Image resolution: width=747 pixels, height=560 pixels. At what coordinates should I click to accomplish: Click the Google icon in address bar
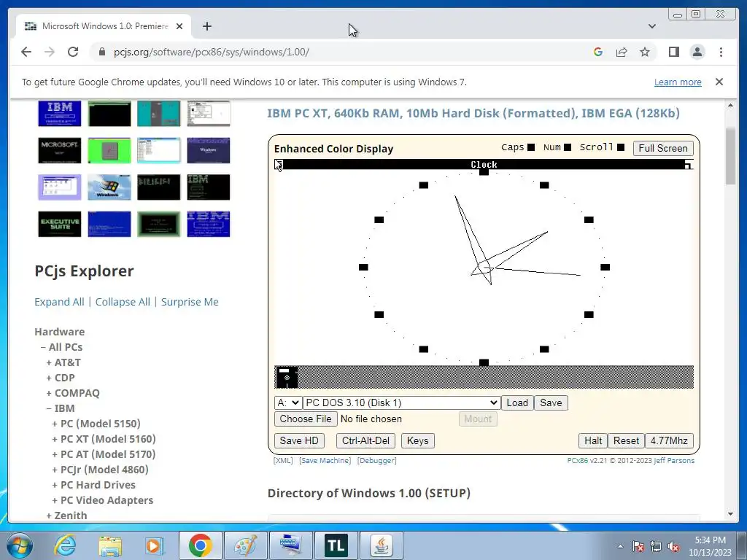click(x=598, y=52)
